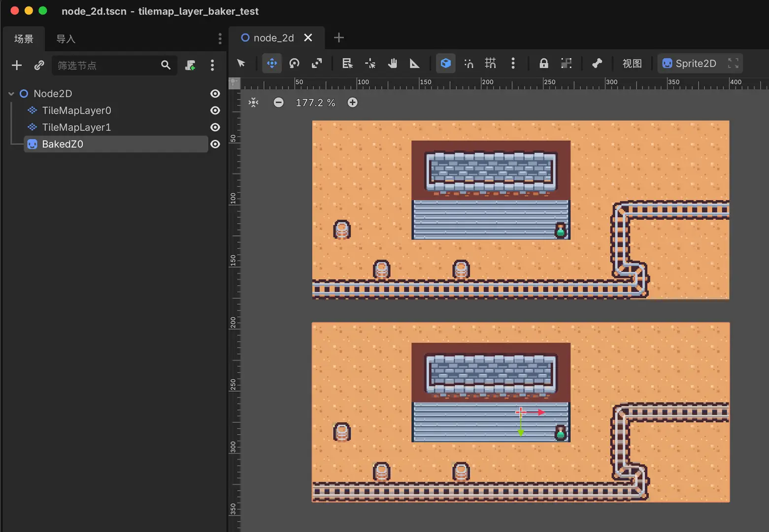This screenshot has width=769, height=532.
Task: Toggle the snap magnet dots icon
Action: [x=469, y=63]
